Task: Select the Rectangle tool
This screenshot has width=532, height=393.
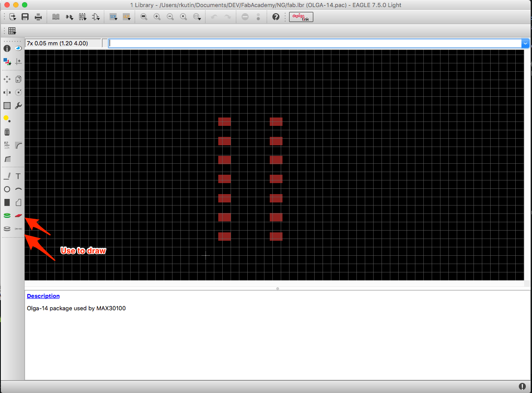Action: [7, 202]
